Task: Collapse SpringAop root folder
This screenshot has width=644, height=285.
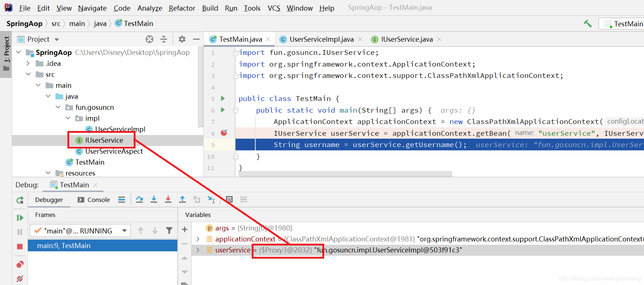Action: (19, 52)
